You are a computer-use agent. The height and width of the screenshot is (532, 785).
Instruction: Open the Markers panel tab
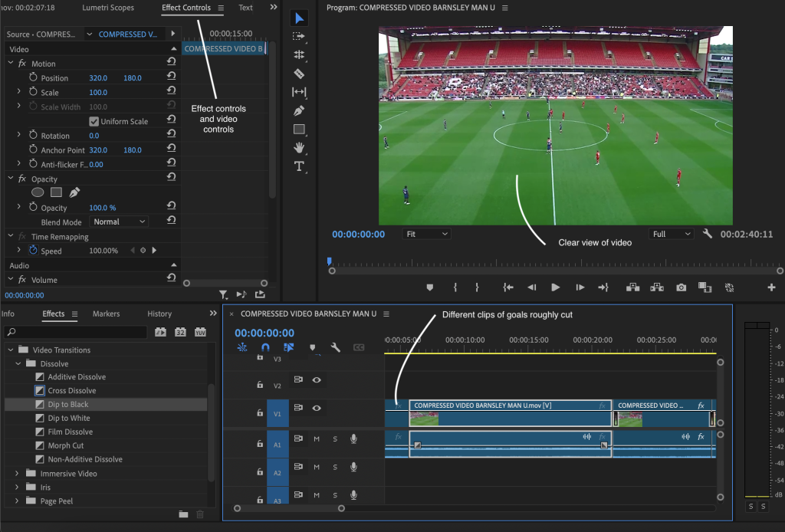[106, 314]
